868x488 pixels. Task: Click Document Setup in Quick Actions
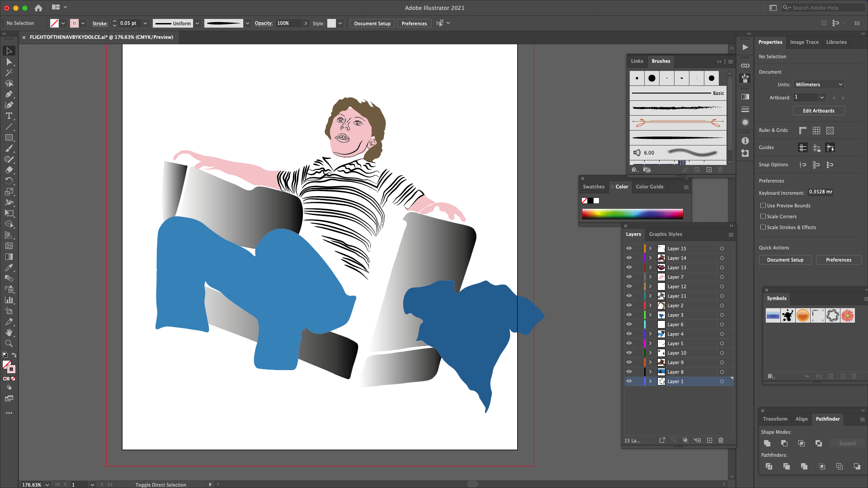click(x=785, y=260)
